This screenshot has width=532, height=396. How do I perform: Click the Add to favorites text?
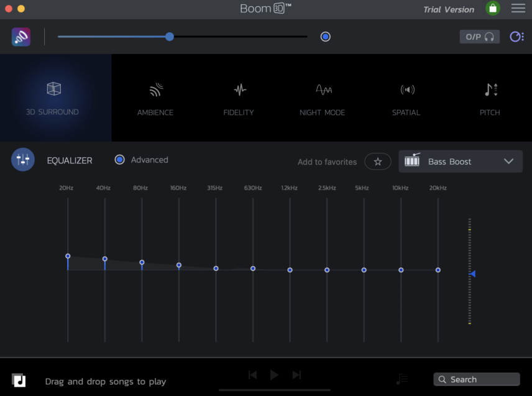tap(327, 162)
